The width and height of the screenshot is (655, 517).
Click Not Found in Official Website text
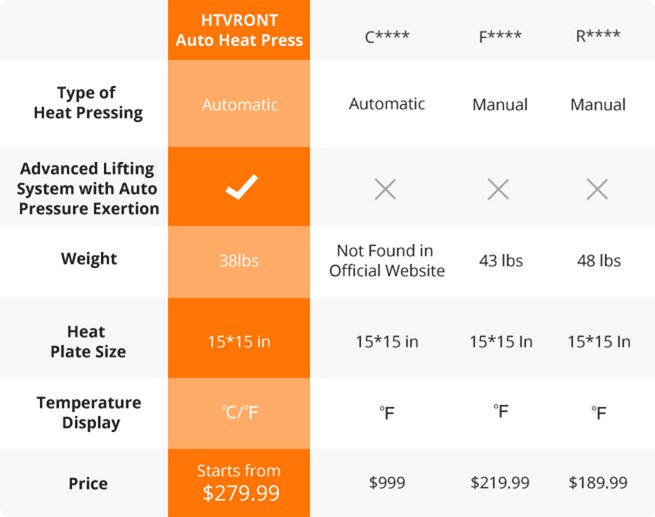[x=386, y=260]
